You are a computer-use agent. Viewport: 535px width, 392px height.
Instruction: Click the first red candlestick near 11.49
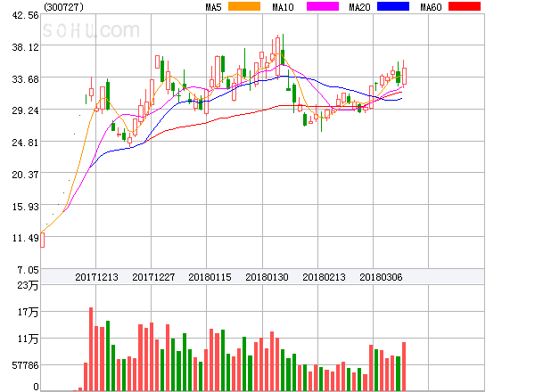[42, 240]
